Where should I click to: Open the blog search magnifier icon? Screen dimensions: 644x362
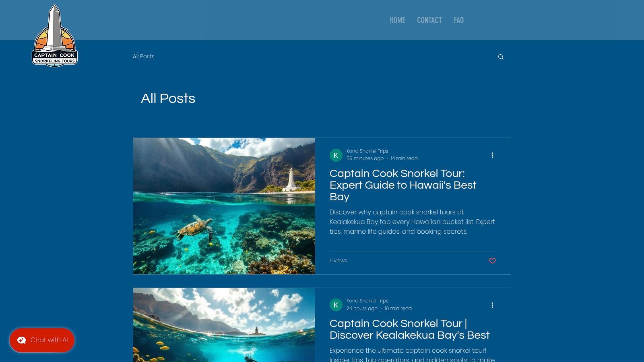pyautogui.click(x=501, y=57)
